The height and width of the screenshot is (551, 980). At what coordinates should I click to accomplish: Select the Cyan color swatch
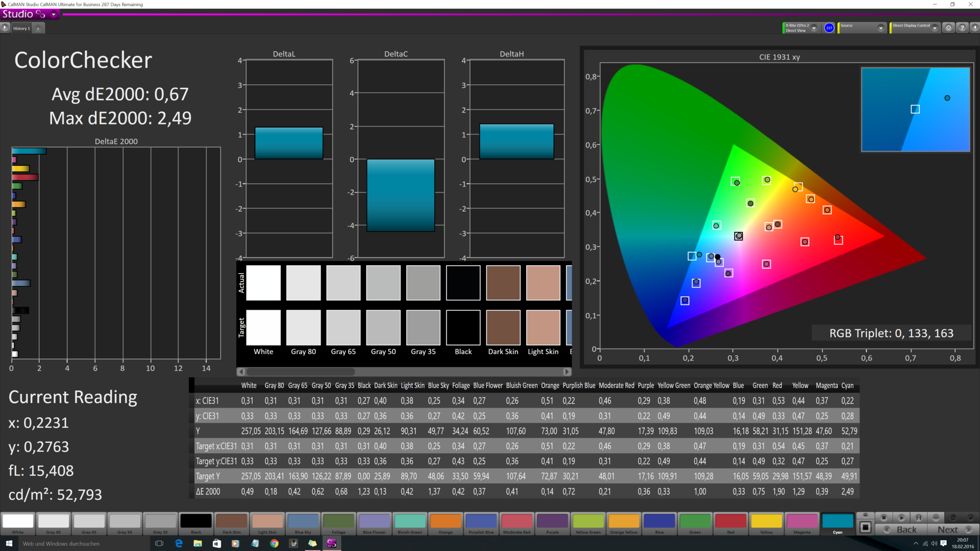click(837, 522)
